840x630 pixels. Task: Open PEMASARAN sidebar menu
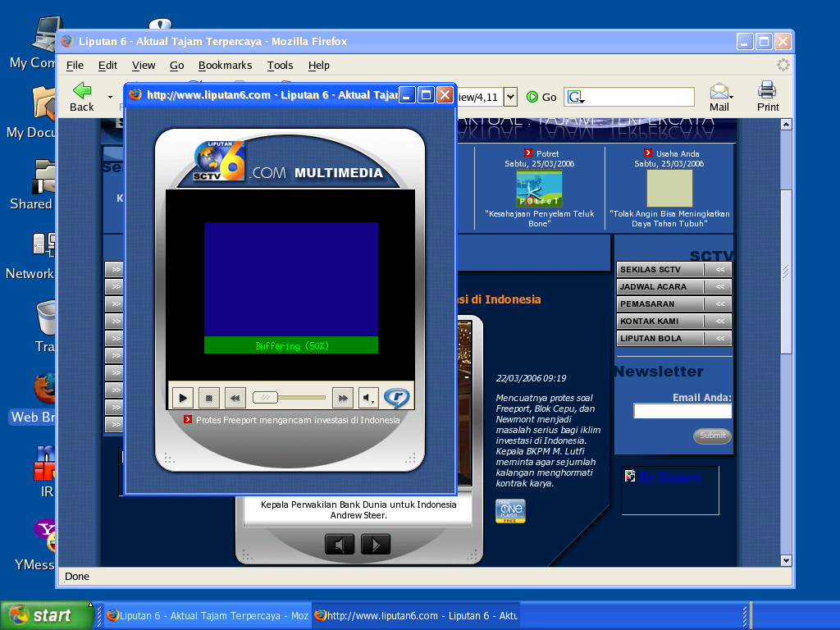pyautogui.click(x=674, y=304)
